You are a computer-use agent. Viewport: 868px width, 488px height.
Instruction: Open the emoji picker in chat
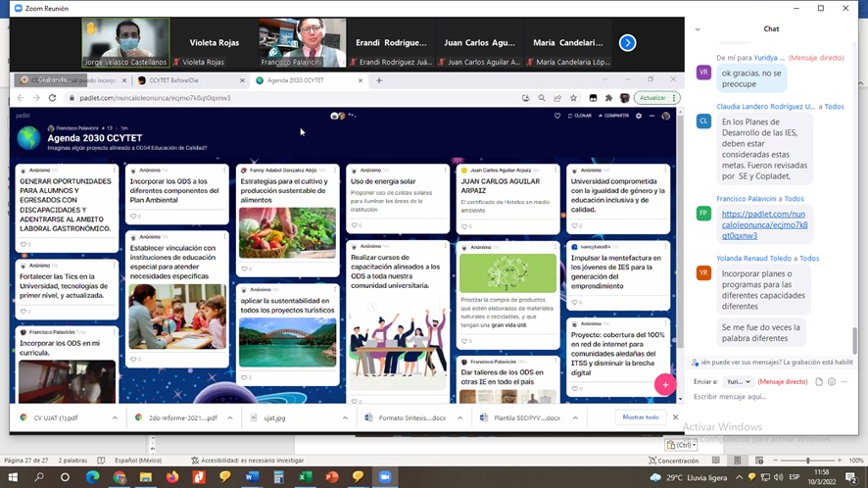[832, 381]
